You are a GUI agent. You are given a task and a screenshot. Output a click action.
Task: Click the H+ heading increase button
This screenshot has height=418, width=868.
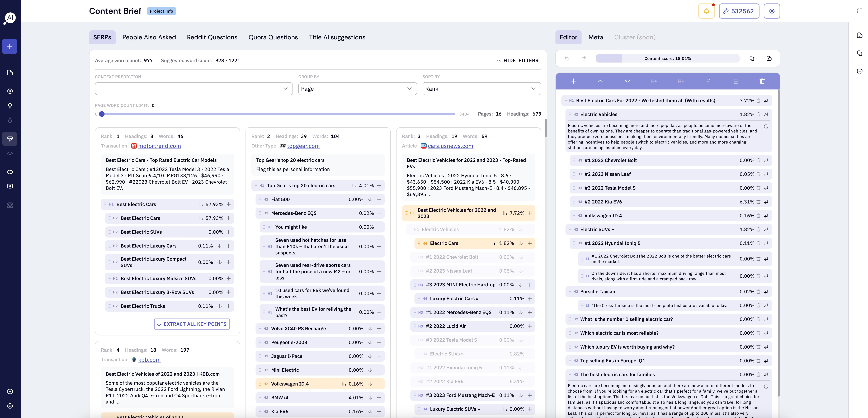point(654,81)
